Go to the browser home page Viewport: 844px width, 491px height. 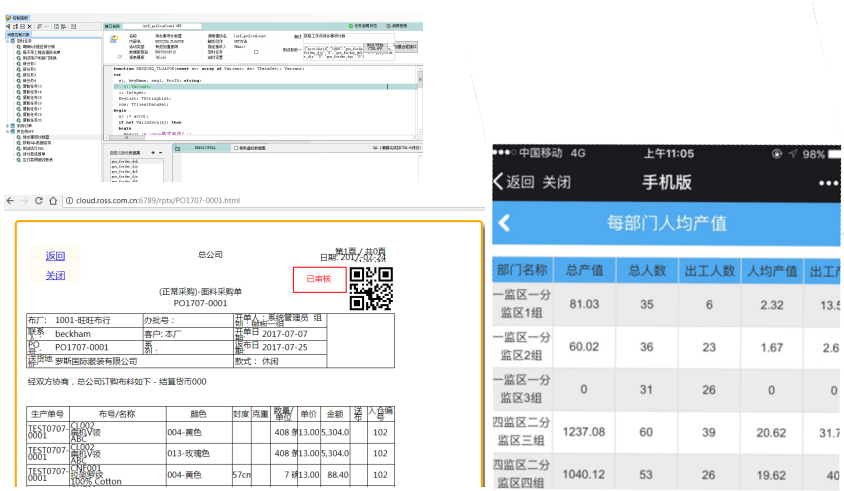(53, 200)
